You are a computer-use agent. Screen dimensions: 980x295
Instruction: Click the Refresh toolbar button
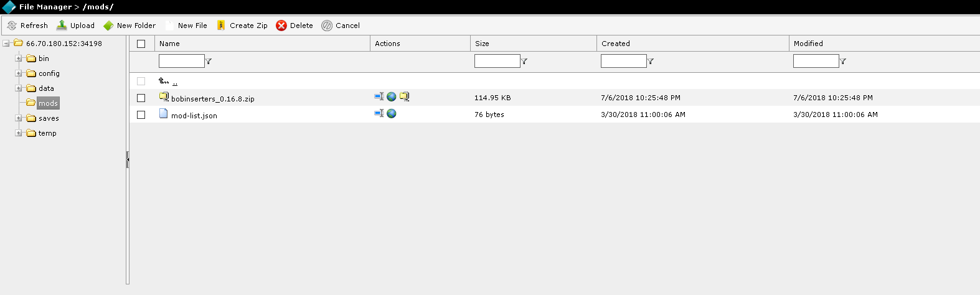point(27,26)
